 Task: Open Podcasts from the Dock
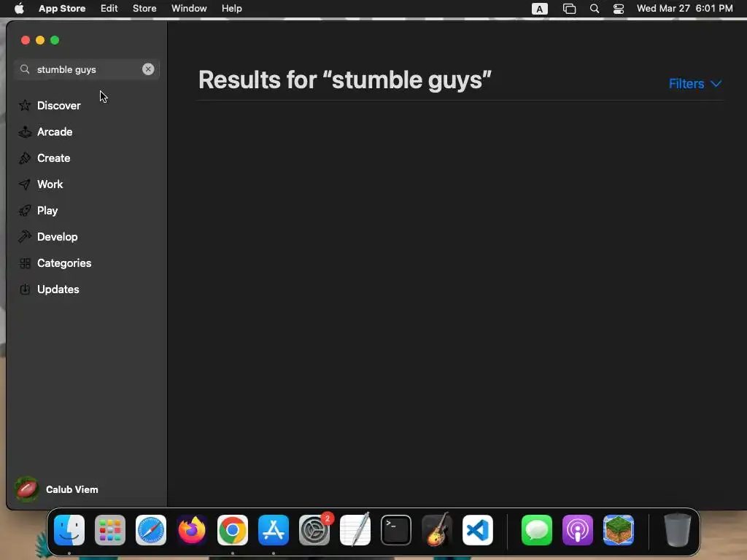pyautogui.click(x=578, y=530)
